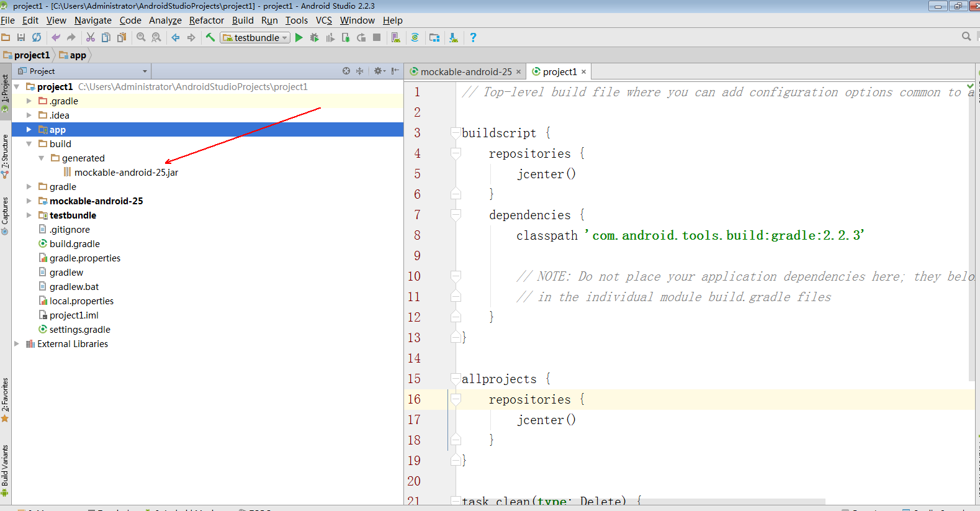Click the Redo arrow in the toolbar
This screenshot has width=980, height=511.
pos(71,37)
